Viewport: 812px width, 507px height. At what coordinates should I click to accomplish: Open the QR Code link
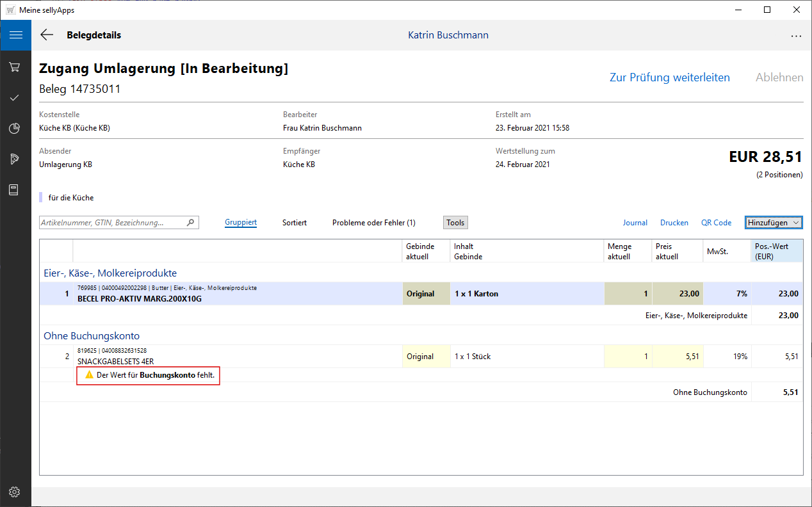pyautogui.click(x=716, y=223)
